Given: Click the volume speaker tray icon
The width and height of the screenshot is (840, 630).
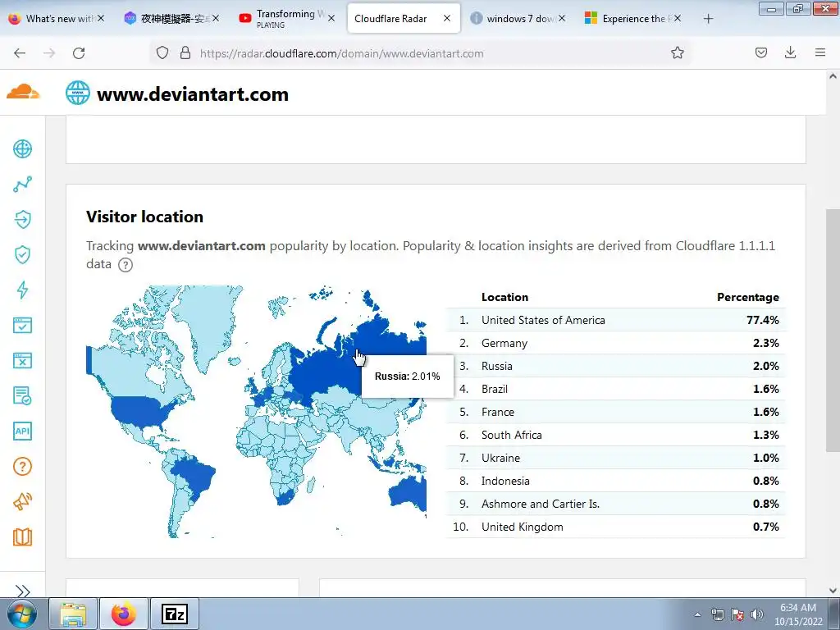Looking at the screenshot, I should click(x=757, y=614).
